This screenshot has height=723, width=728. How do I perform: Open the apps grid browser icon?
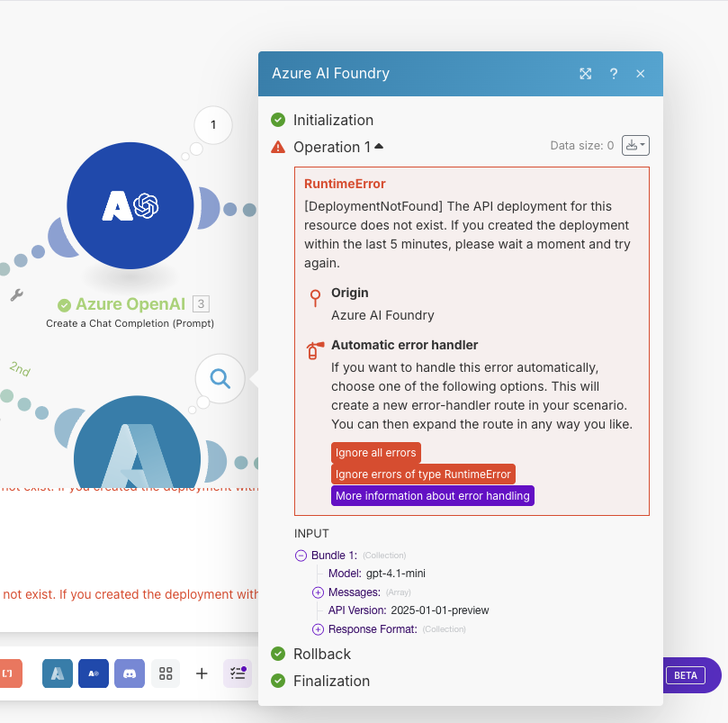tap(166, 673)
